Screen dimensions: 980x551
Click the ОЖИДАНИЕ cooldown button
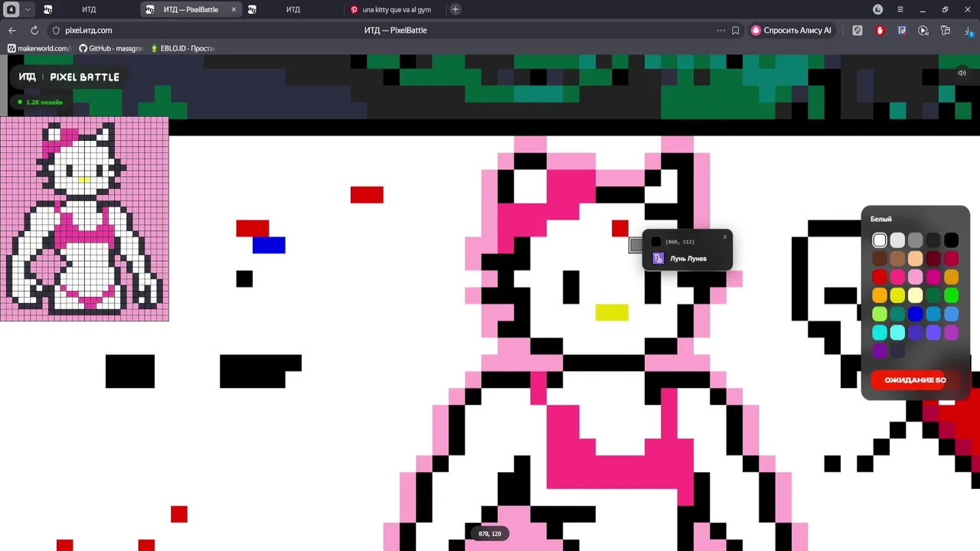click(916, 380)
